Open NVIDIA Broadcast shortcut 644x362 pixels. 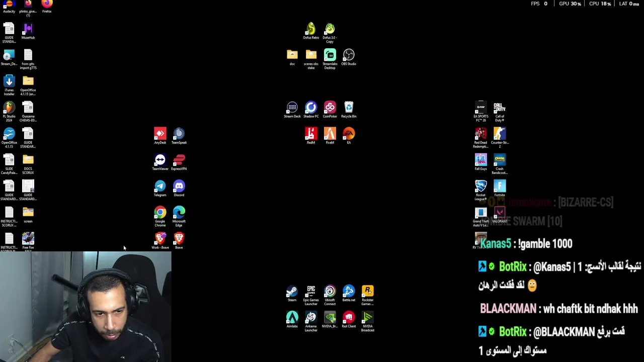point(367,321)
